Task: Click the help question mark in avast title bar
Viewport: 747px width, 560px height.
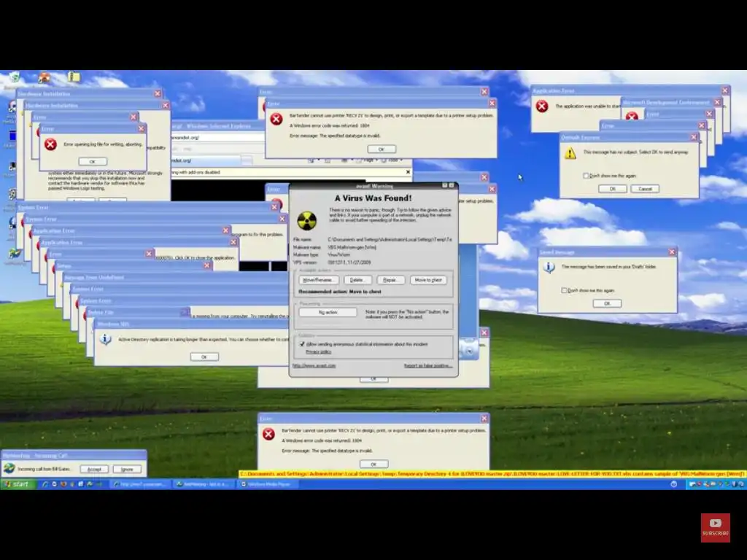Action: (x=444, y=186)
